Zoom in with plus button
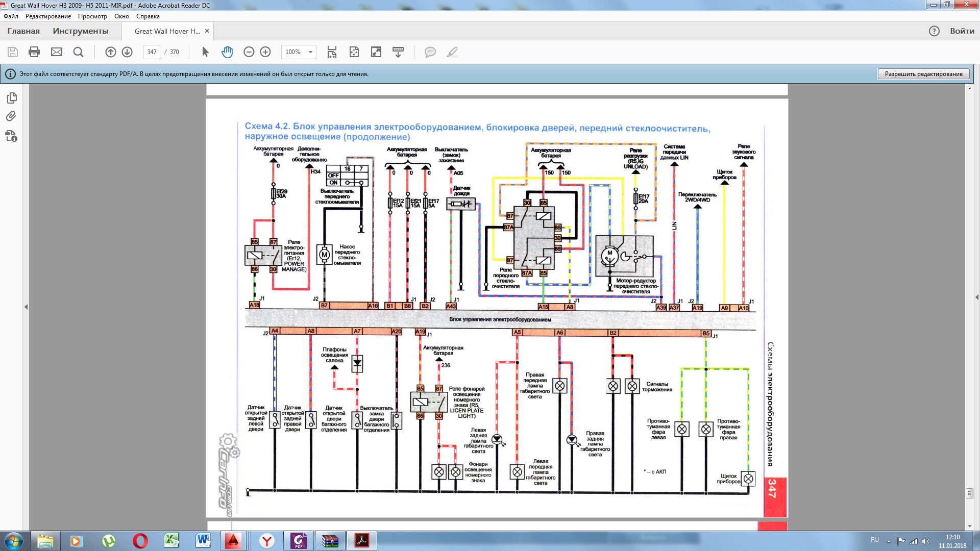The width and height of the screenshot is (980, 551). [x=265, y=52]
